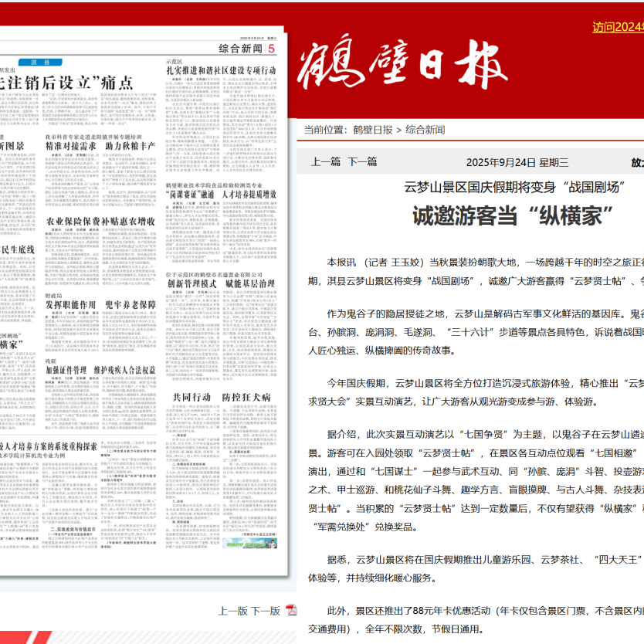The height and width of the screenshot is (644, 644).
Task: Select the date 2025年9月24日 星期三
Action: click(517, 163)
